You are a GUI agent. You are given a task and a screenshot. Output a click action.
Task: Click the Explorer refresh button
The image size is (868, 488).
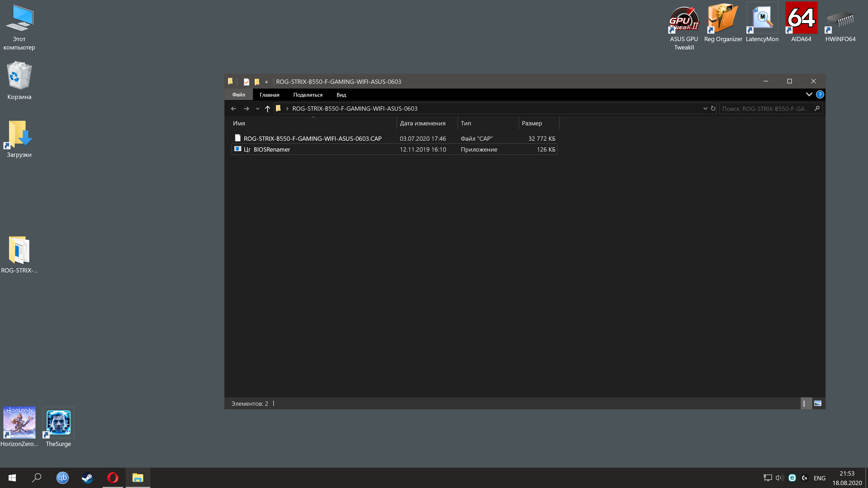click(x=713, y=108)
